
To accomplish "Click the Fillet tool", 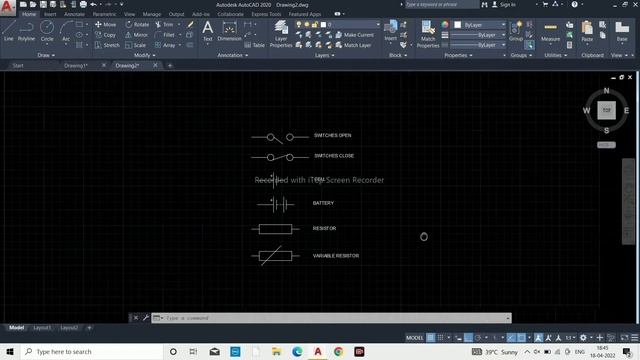I will click(x=164, y=35).
